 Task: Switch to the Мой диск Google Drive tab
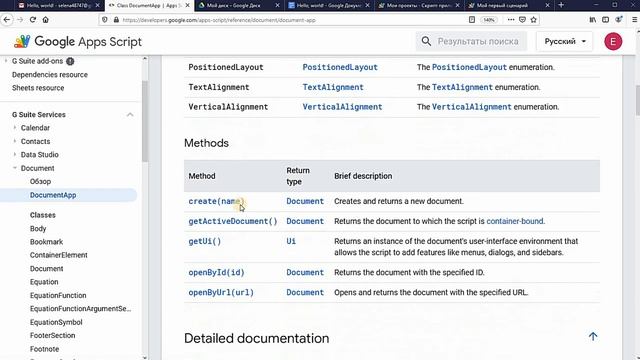click(x=238, y=5)
